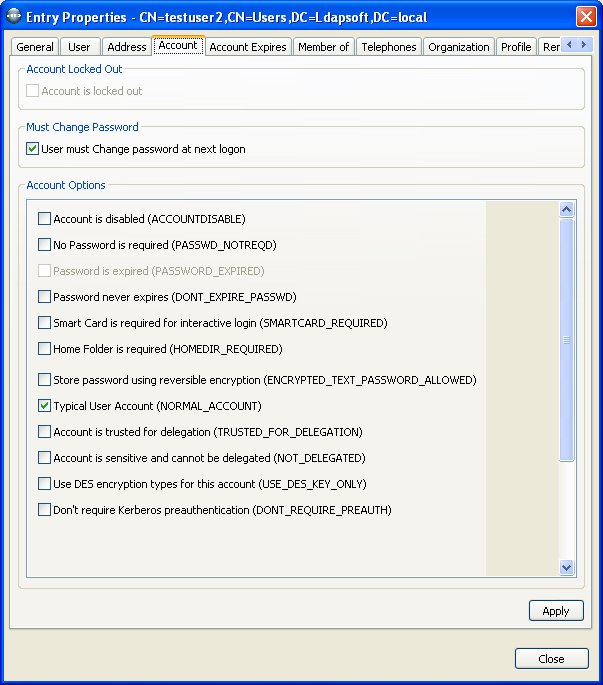Enable Don't require Kerberos preauthentication
This screenshot has width=603, height=685.
[44, 510]
